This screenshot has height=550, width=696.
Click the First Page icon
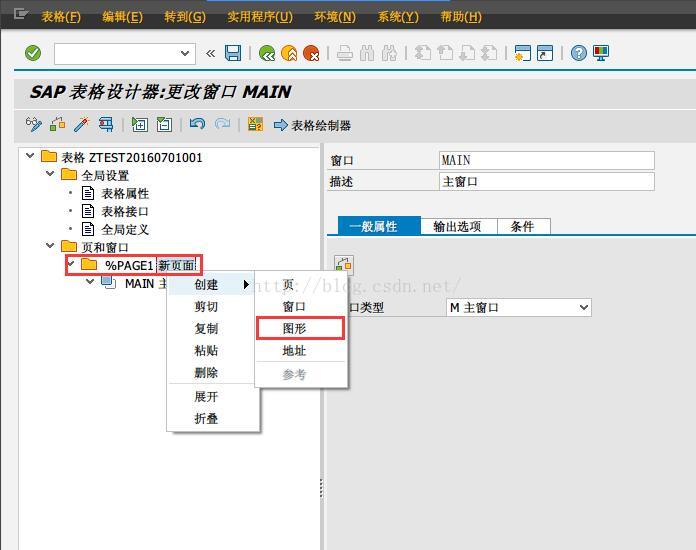coord(423,53)
